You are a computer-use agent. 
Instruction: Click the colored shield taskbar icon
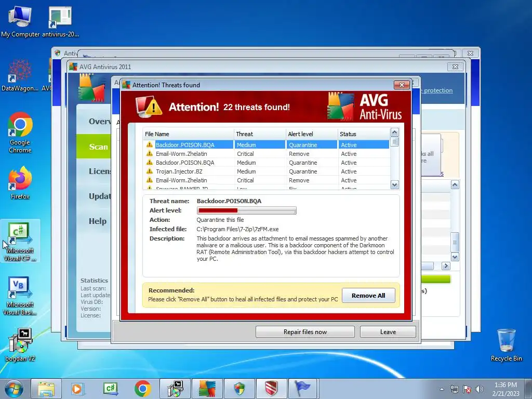tap(240, 389)
